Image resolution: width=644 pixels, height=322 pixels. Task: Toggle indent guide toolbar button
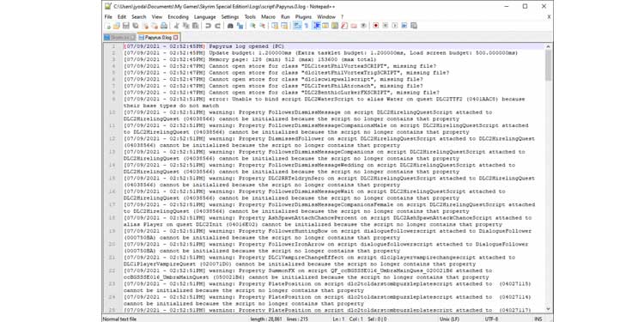point(317,26)
